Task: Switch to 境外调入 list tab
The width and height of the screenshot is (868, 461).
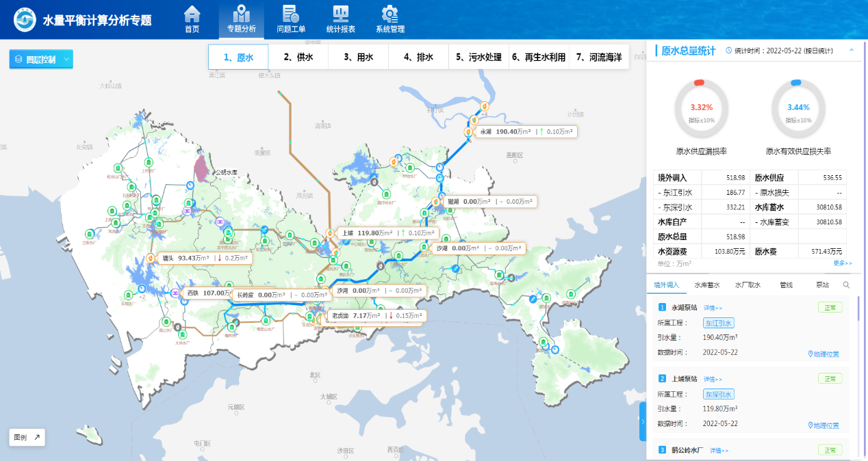Action: [667, 285]
